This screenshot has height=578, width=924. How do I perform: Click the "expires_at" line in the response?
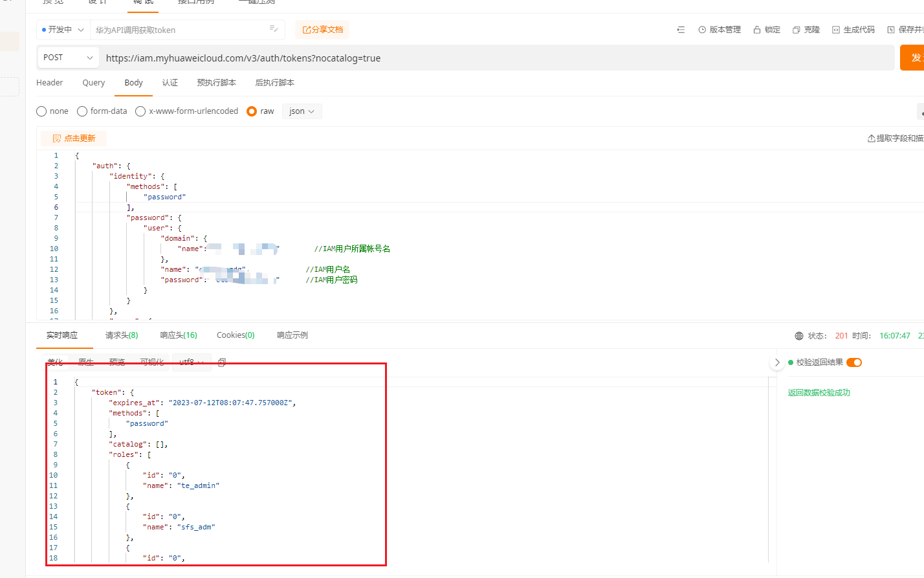point(203,403)
